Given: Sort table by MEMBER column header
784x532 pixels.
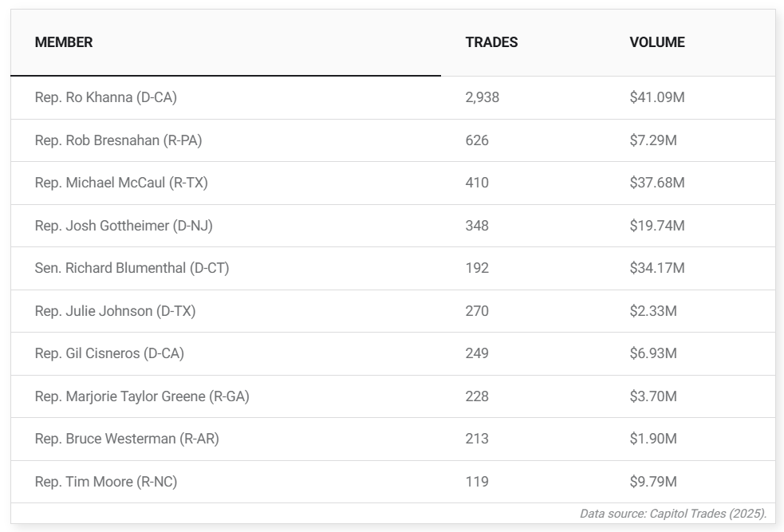Looking at the screenshot, I should coord(64,42).
